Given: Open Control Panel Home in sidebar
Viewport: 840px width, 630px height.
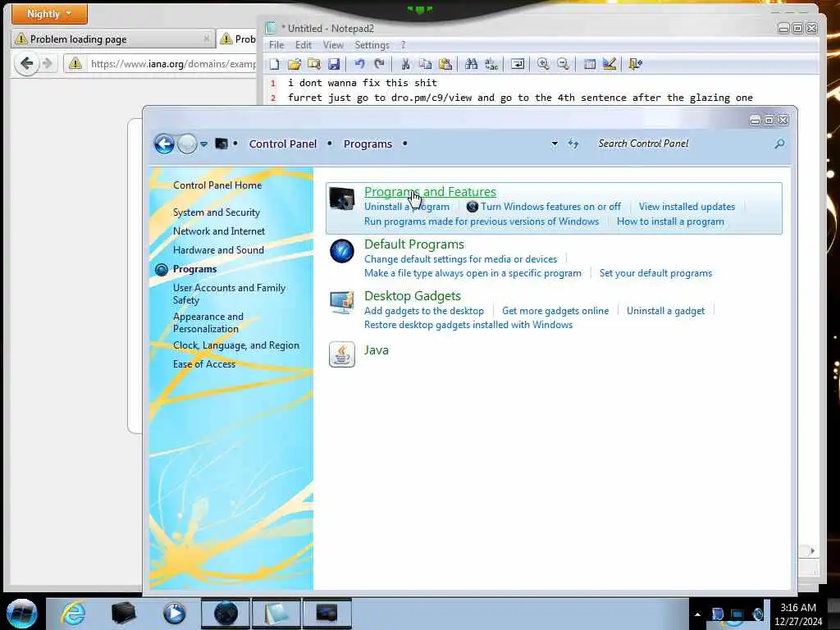Looking at the screenshot, I should pyautogui.click(x=217, y=185).
